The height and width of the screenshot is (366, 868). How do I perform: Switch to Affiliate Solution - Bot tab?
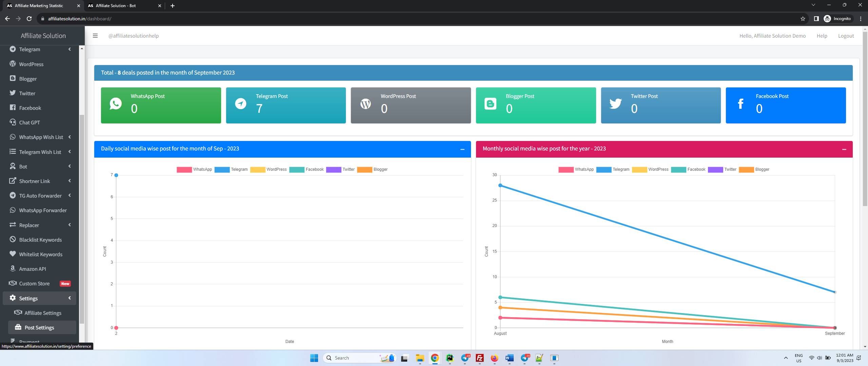click(124, 6)
